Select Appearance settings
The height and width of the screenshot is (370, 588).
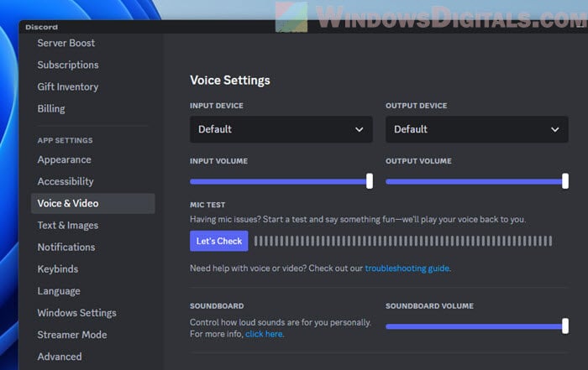pyautogui.click(x=64, y=160)
